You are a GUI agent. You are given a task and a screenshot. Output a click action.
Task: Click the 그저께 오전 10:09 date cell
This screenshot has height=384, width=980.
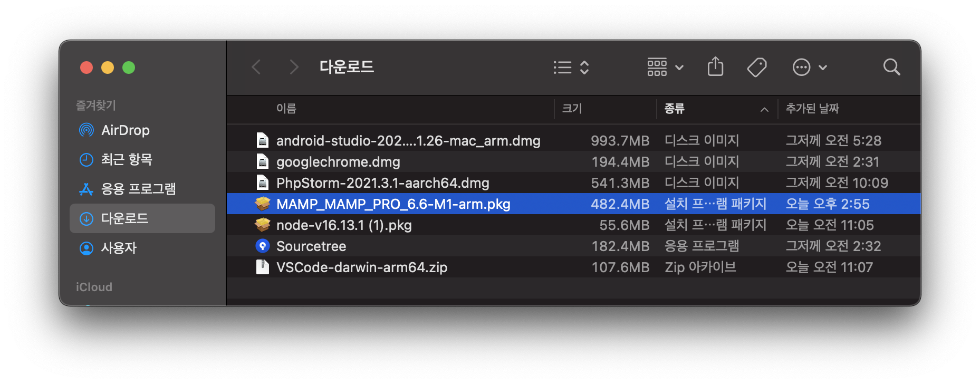point(837,183)
